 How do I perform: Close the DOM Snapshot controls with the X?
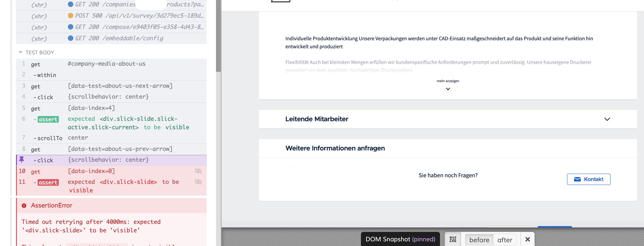tap(528, 239)
